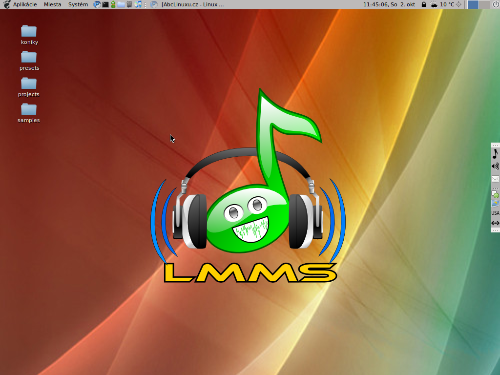Viewport: 500px width, 375px height.
Task: Click the double-arrow icon in side panel
Action: coord(495,223)
